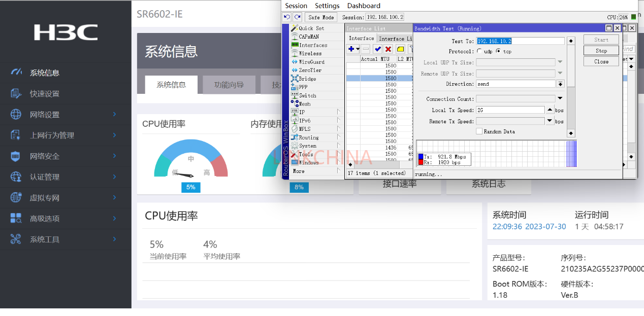Toggle the Random Data checkbox
644x316 pixels.
pyautogui.click(x=479, y=131)
